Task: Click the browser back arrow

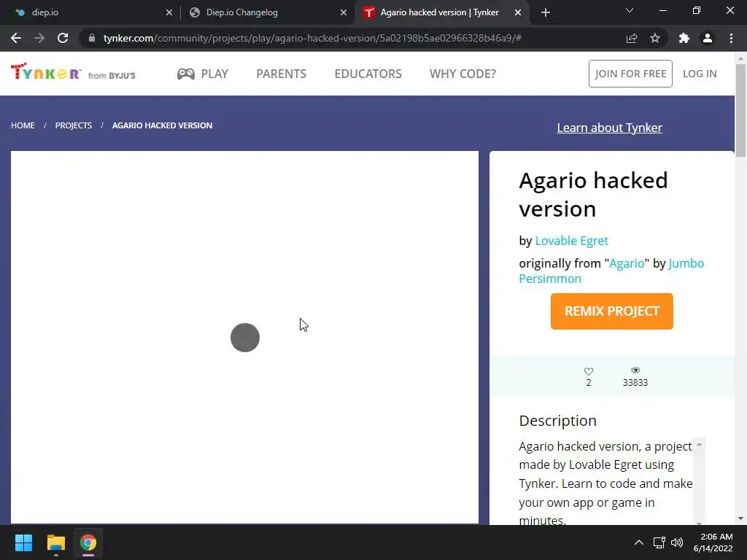Action: 16,38
